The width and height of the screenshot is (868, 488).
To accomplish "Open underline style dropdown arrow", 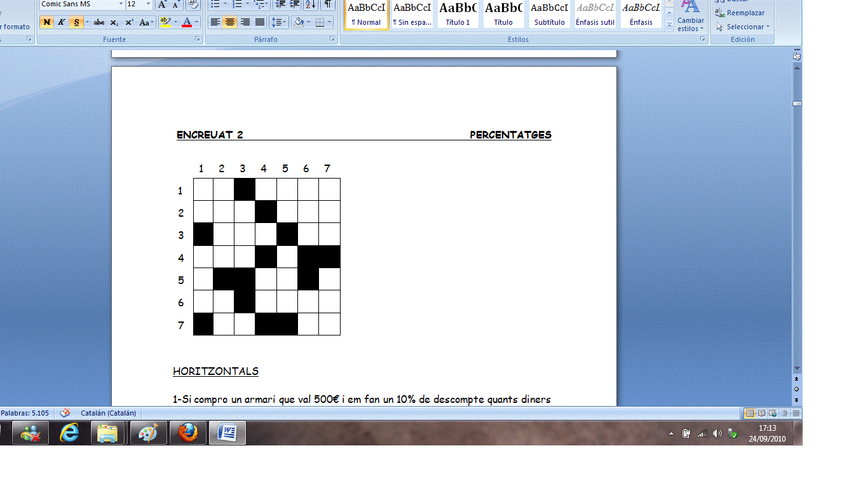I will pyautogui.click(x=87, y=22).
